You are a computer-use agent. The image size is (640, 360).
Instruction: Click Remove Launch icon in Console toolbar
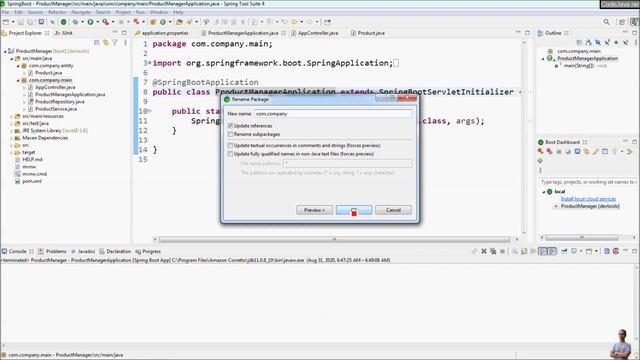point(484,251)
